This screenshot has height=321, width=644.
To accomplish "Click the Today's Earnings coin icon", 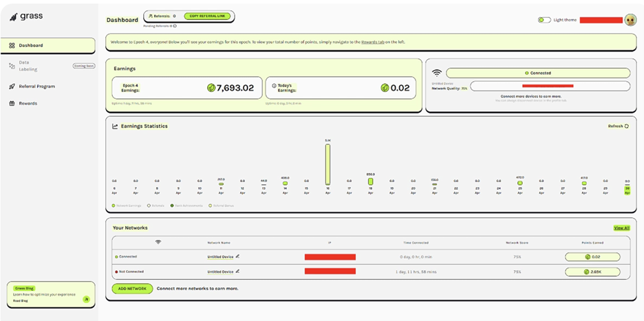I will pyautogui.click(x=385, y=87).
